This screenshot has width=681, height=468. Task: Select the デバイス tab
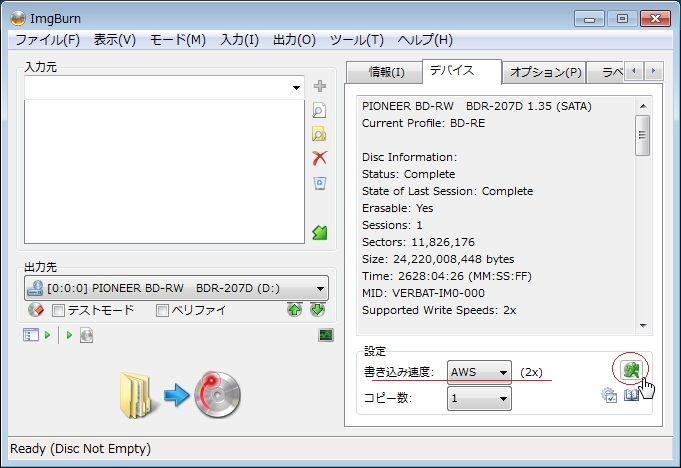pyautogui.click(x=462, y=71)
